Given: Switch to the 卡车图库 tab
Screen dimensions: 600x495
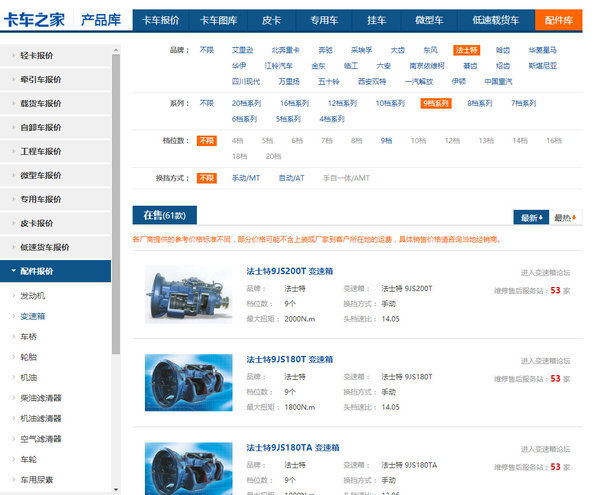Looking at the screenshot, I should [218, 20].
